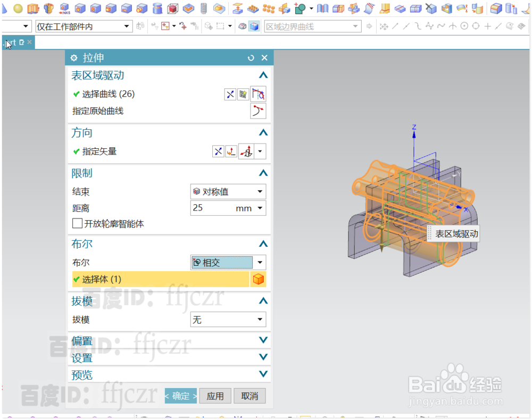Collapse the 表区域驱动 section
532x420 pixels.
tap(263, 75)
